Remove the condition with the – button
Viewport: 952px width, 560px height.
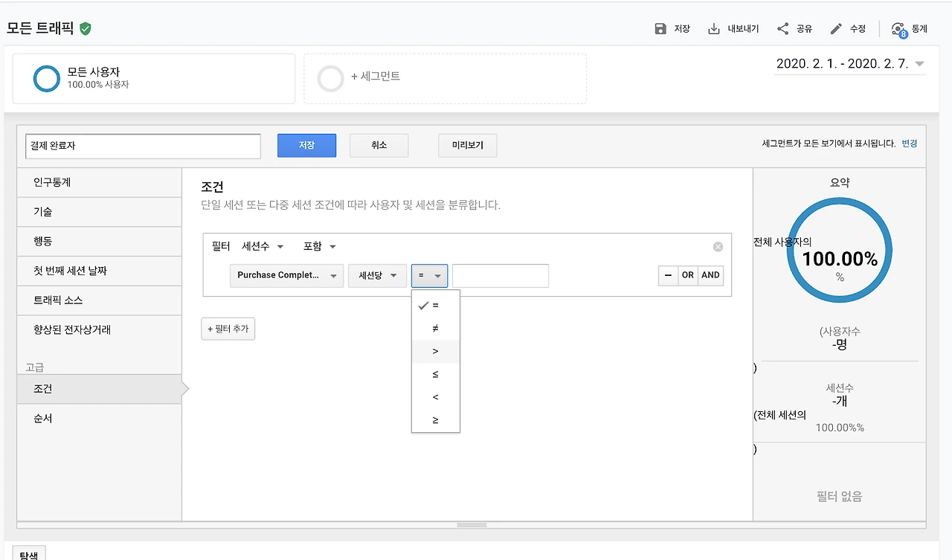668,275
